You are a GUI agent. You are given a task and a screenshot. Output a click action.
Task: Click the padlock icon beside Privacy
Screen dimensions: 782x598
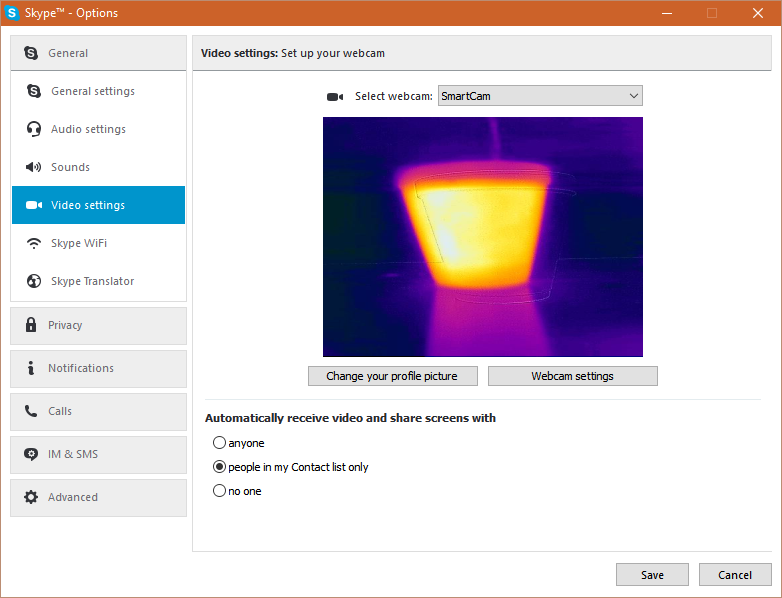[31, 325]
